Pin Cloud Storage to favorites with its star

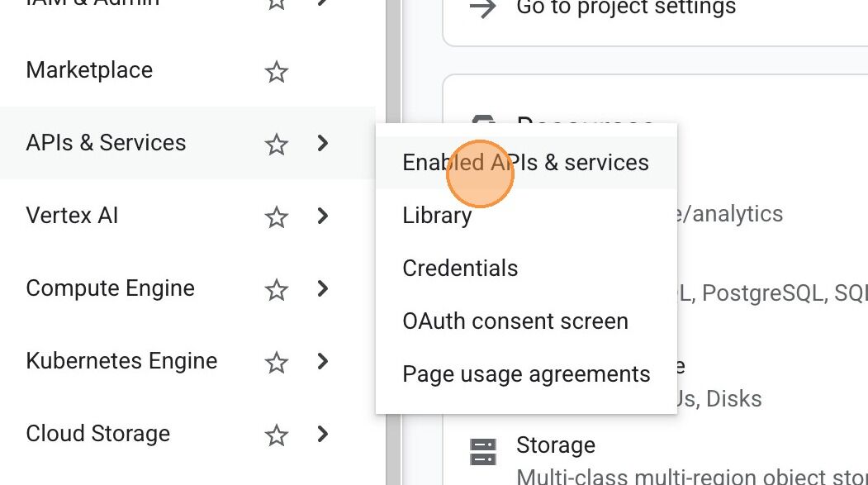click(277, 434)
